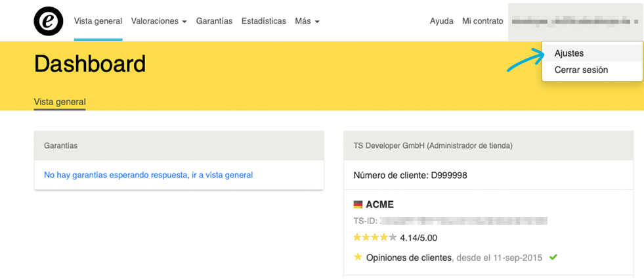Click the star rating row

(x=375, y=237)
